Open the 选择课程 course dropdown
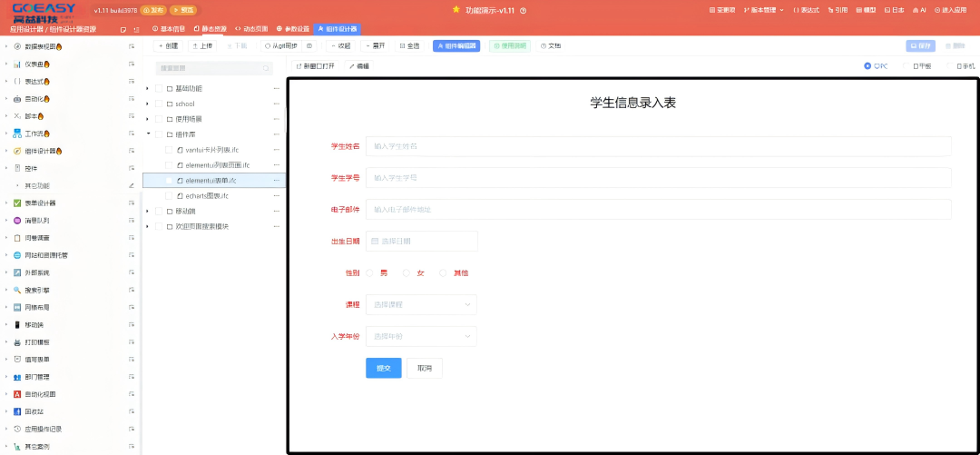This screenshot has width=980, height=455. [x=421, y=304]
